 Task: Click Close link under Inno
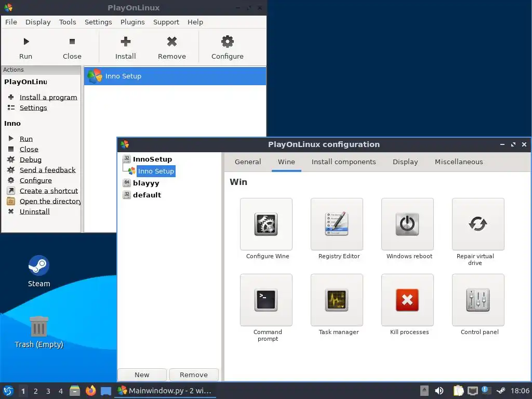tap(29, 149)
